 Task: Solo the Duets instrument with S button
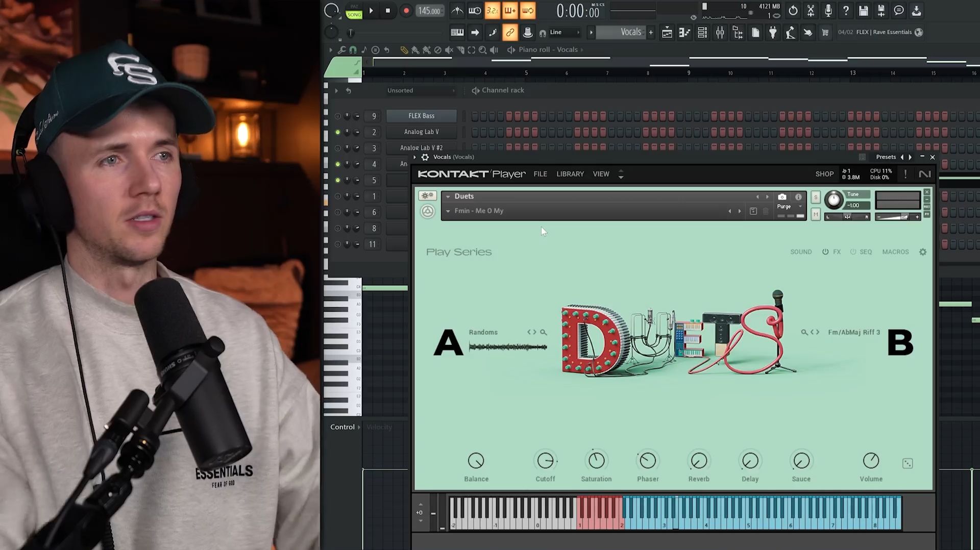point(816,197)
